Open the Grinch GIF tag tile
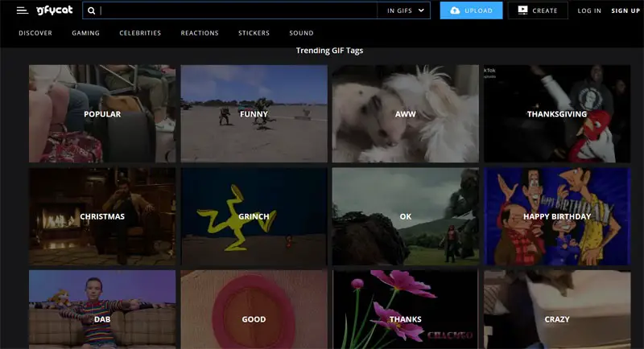The height and width of the screenshot is (349, 644). (x=254, y=216)
